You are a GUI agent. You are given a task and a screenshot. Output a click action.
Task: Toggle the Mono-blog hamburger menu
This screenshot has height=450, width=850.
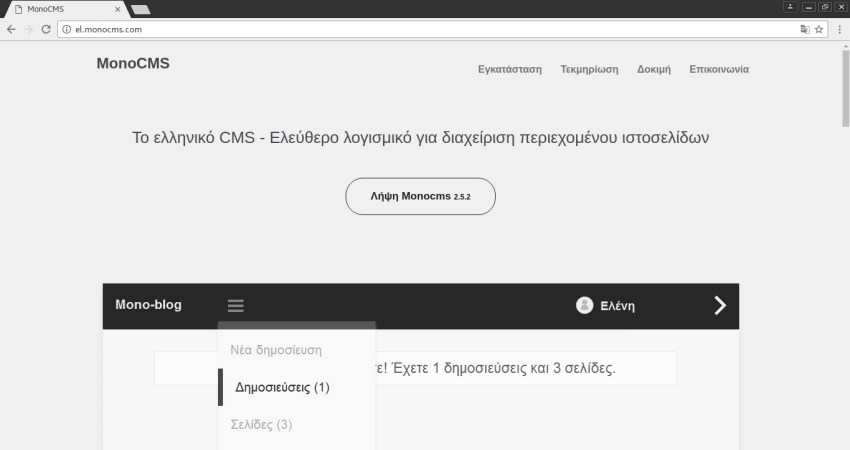pos(235,306)
